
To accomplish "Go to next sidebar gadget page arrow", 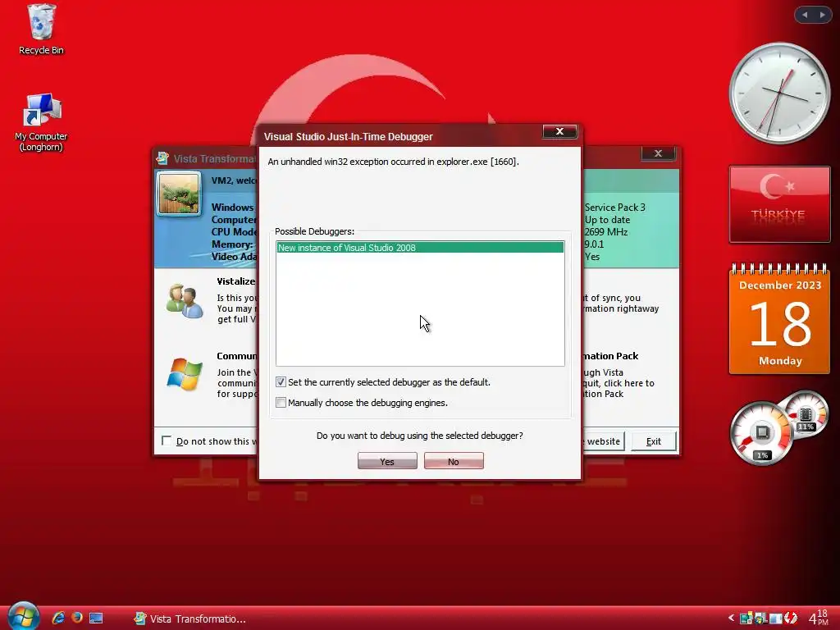I will coord(822,15).
